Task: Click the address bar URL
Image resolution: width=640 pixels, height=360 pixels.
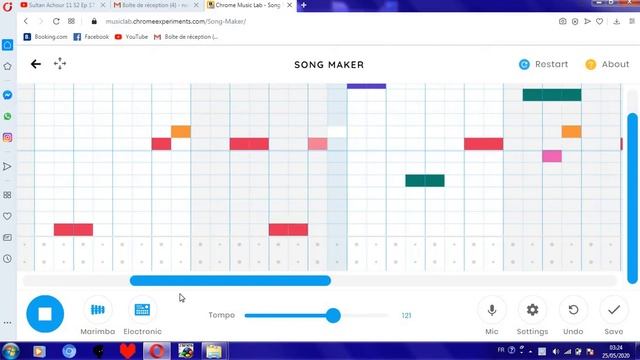Action: tap(176, 21)
